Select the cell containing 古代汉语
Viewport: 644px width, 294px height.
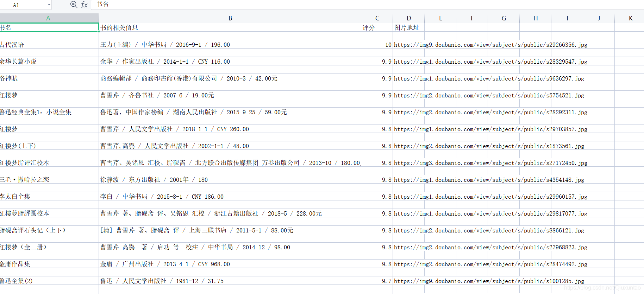(x=49, y=44)
